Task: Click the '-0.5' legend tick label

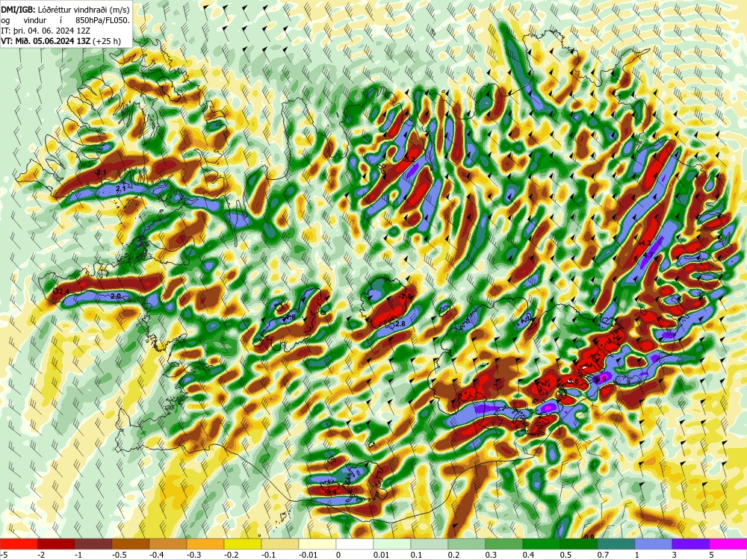Action: (x=119, y=555)
